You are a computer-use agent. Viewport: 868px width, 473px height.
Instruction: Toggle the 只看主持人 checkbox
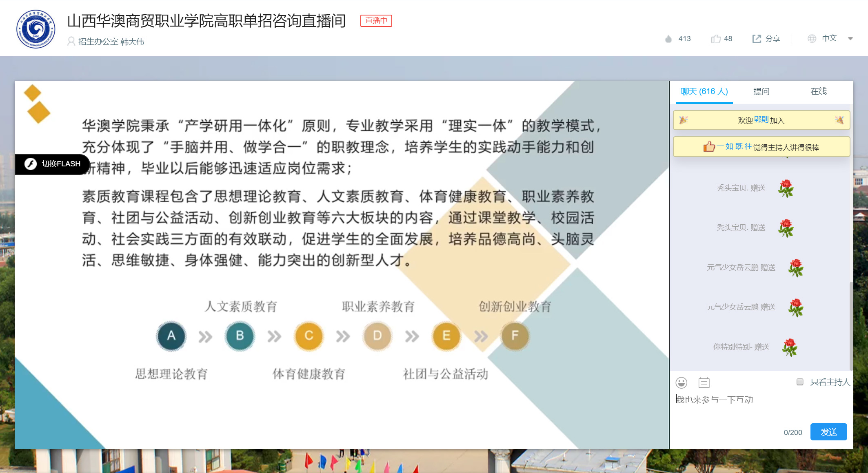[800, 382]
